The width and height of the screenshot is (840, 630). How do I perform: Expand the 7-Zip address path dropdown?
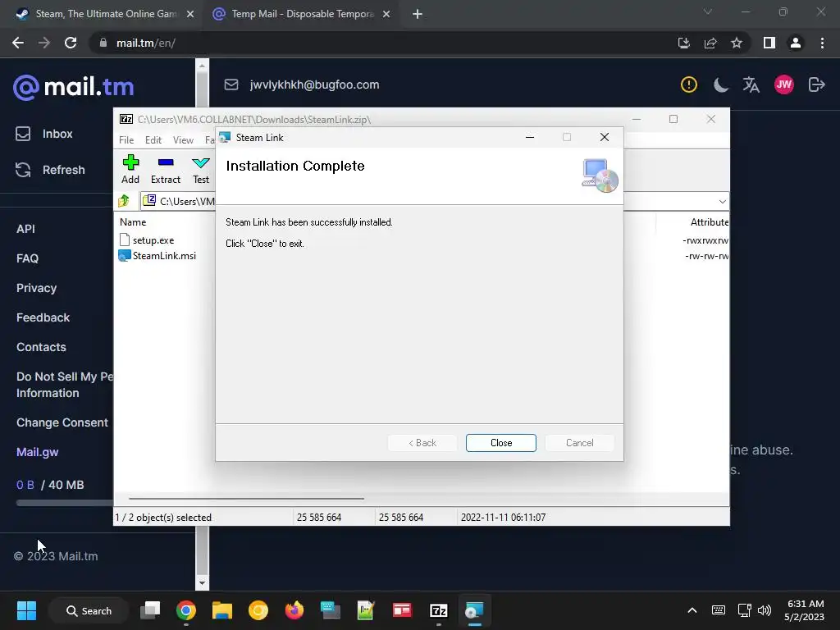click(722, 202)
